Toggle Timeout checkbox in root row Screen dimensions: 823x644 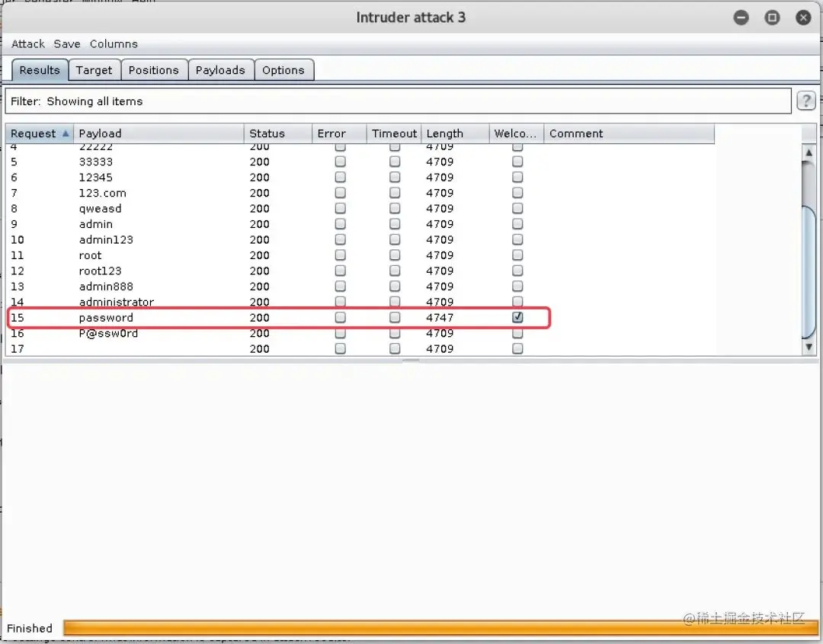point(395,255)
